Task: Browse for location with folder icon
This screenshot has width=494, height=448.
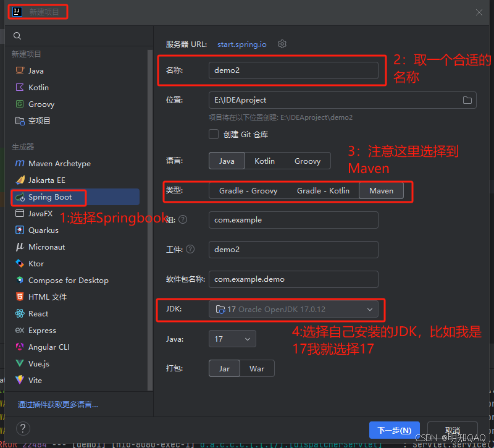Action: tap(467, 100)
